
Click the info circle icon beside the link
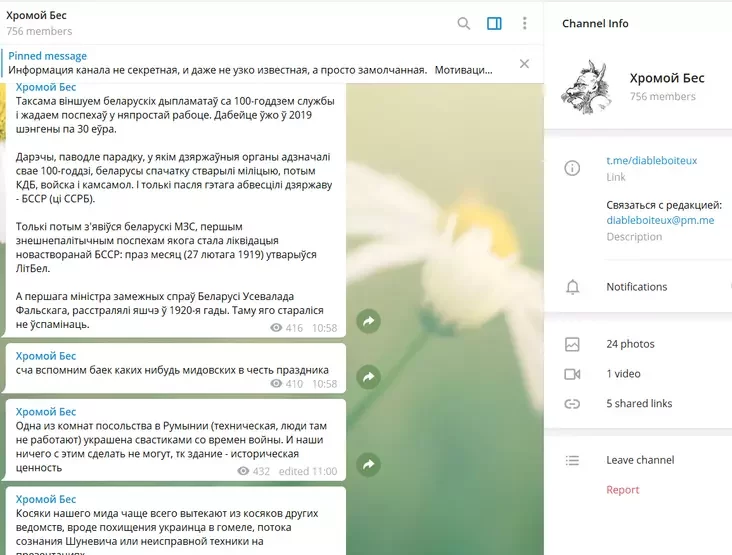[572, 168]
